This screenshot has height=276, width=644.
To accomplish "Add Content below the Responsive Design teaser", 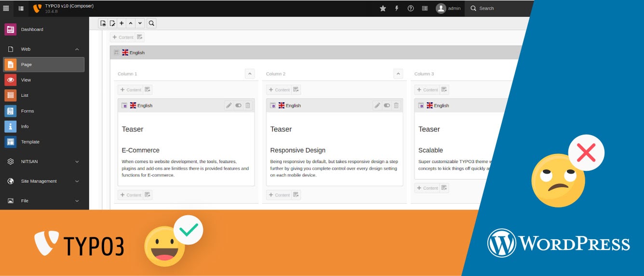I will [x=279, y=195].
